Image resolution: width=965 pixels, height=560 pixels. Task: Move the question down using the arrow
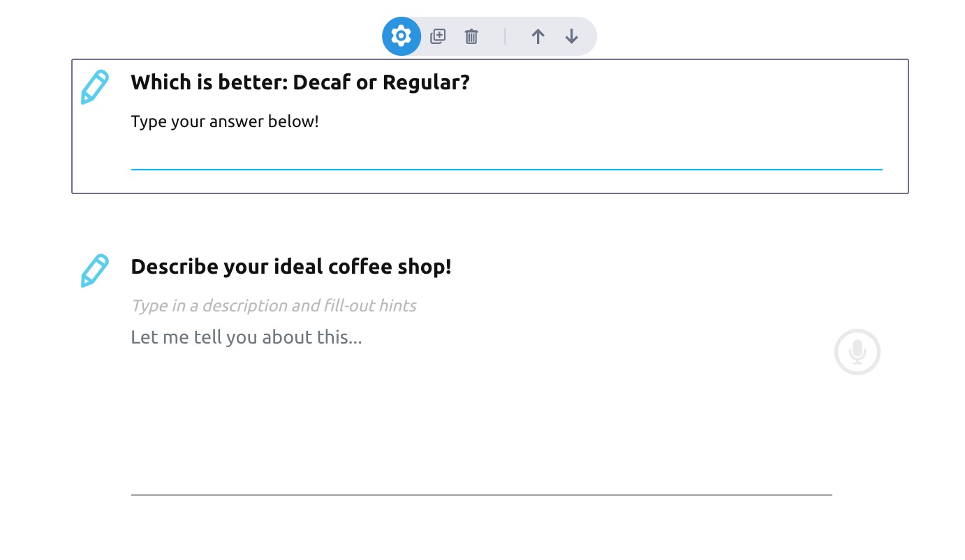(572, 36)
